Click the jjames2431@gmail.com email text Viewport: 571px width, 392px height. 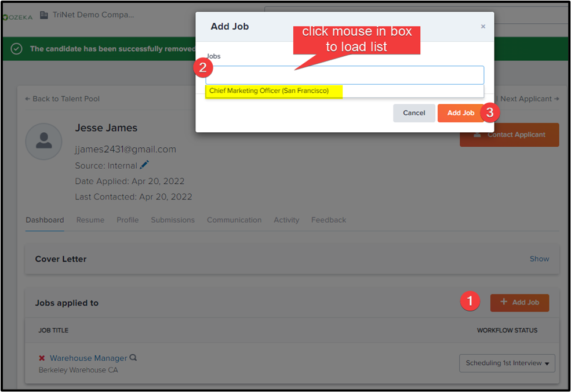[125, 150]
